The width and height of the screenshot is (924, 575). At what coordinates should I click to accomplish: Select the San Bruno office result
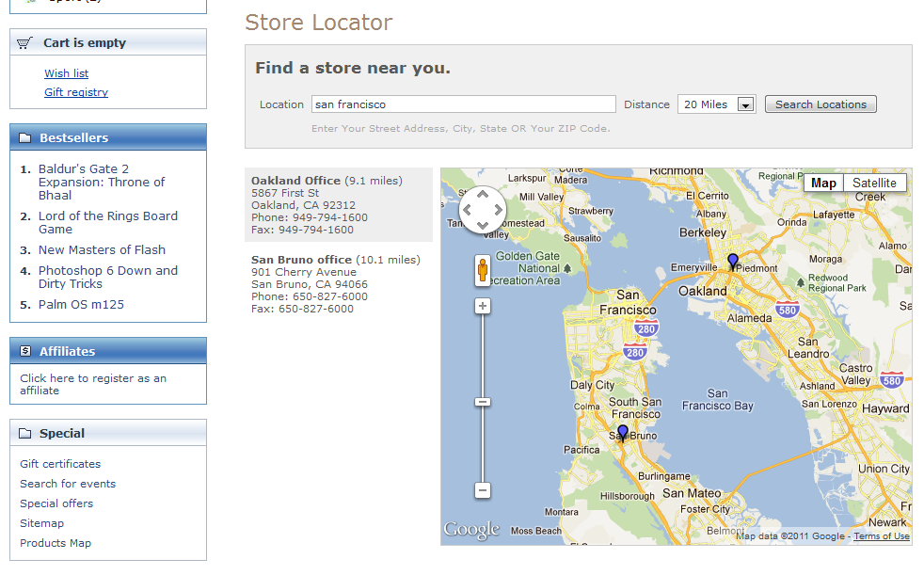pos(339,284)
